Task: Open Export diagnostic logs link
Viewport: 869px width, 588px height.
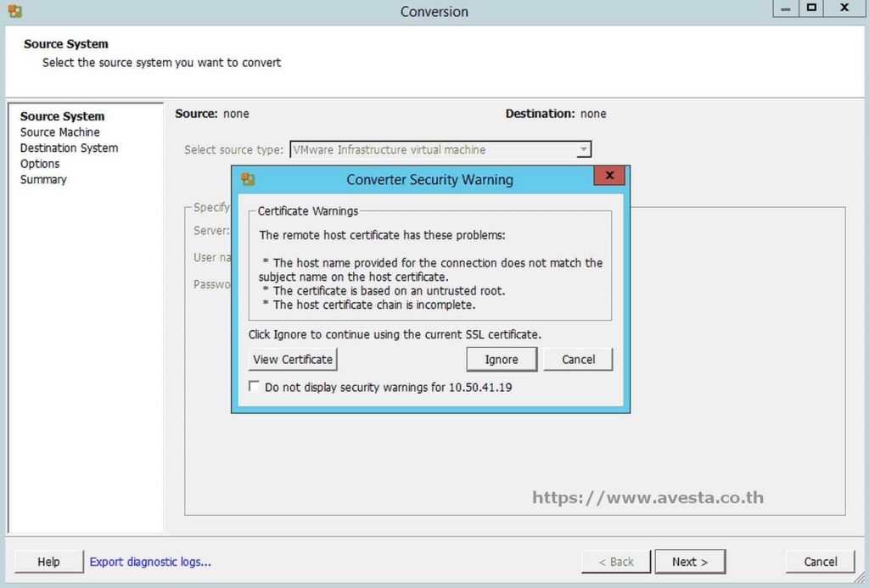Action: pyautogui.click(x=150, y=562)
